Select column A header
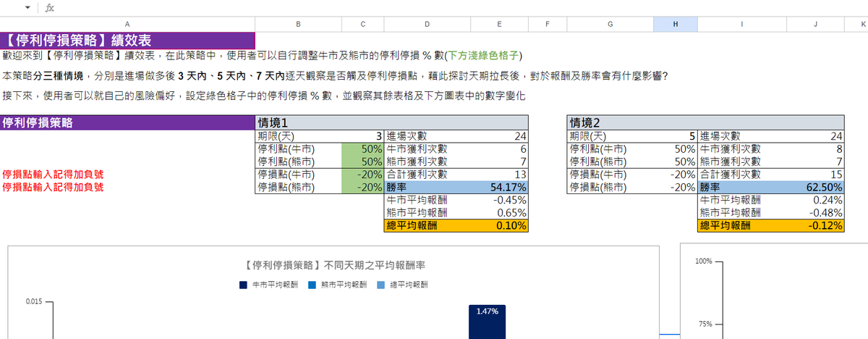Viewport: 868px width, 339px height. click(x=127, y=24)
